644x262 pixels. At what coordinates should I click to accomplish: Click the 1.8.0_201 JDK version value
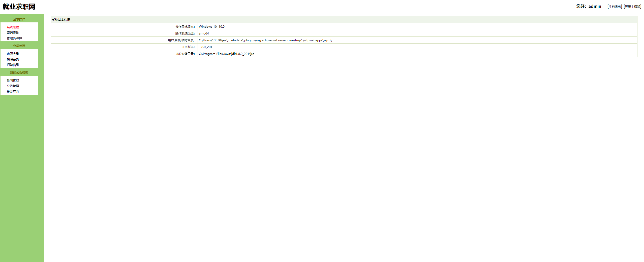[205, 47]
